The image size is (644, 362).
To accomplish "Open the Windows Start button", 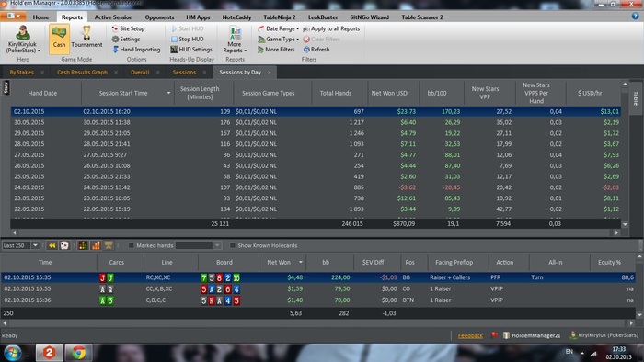I will pos(12,353).
